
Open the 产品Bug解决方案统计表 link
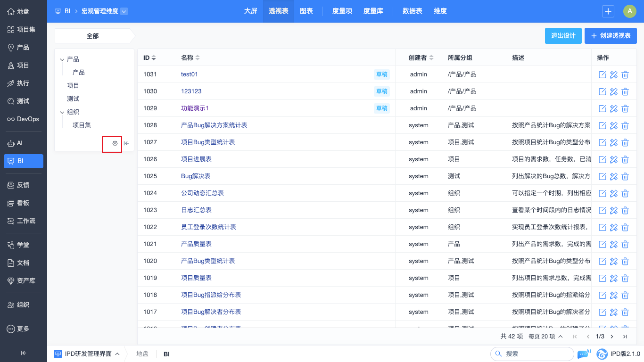(214, 125)
